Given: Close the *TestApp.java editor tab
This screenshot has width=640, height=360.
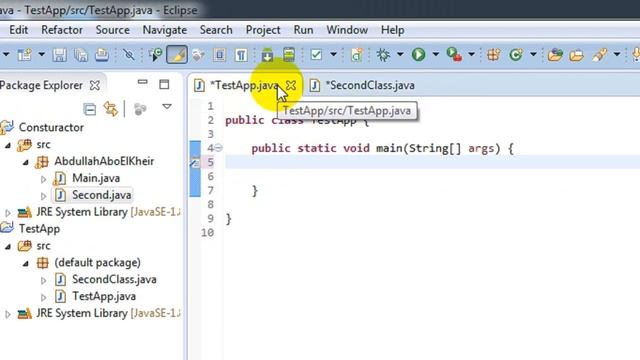Looking at the screenshot, I should coord(291,85).
